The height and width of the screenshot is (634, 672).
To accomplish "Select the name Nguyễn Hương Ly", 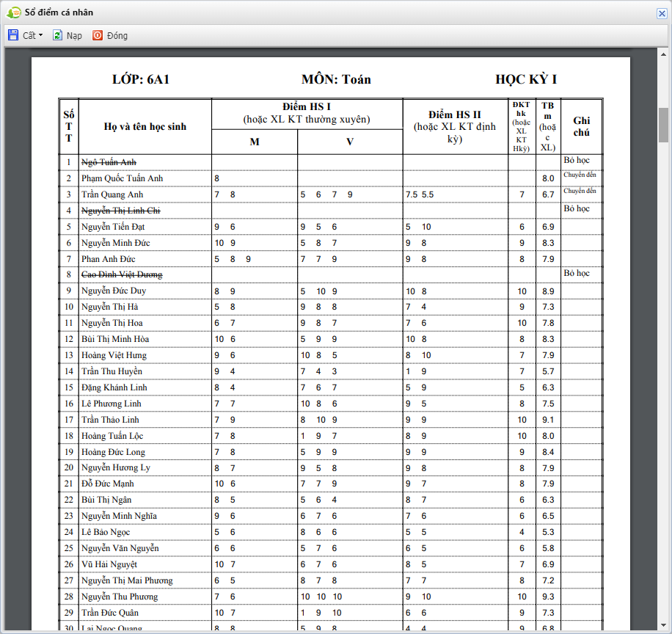I will [116, 467].
